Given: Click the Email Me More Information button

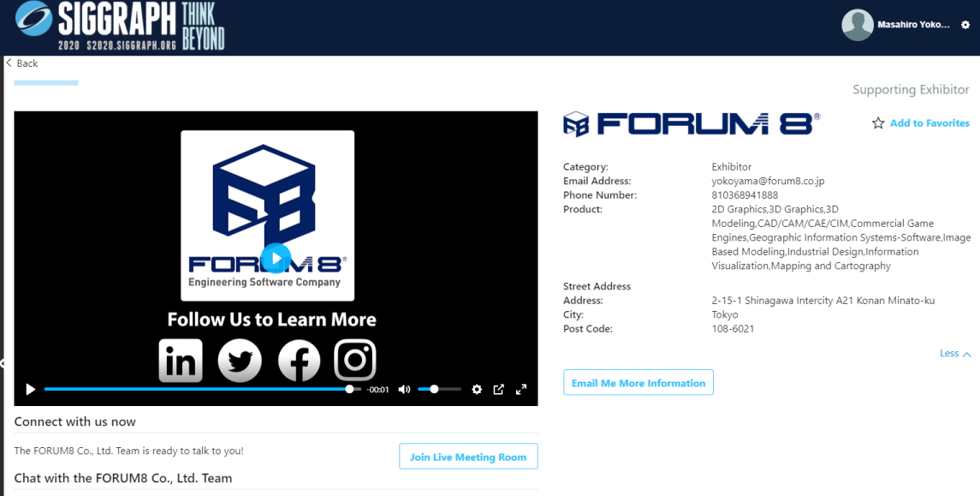Looking at the screenshot, I should pyautogui.click(x=638, y=383).
